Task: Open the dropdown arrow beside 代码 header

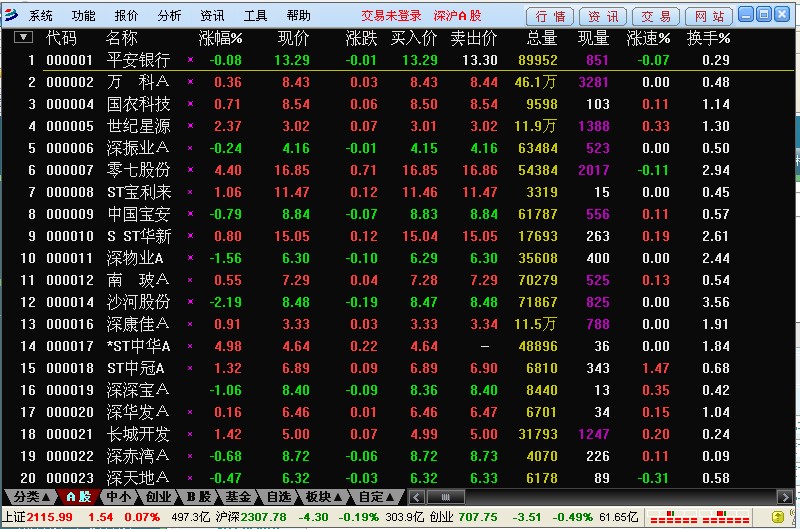Action: pos(23,37)
